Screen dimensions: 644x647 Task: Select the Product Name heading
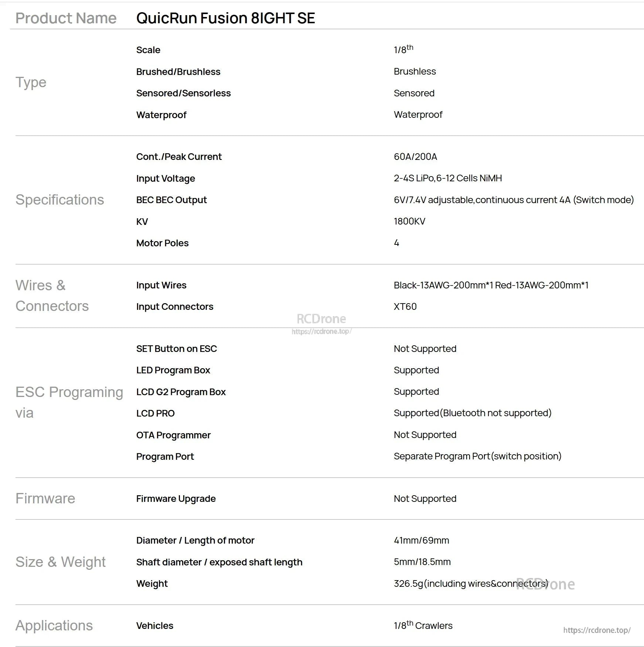66,18
